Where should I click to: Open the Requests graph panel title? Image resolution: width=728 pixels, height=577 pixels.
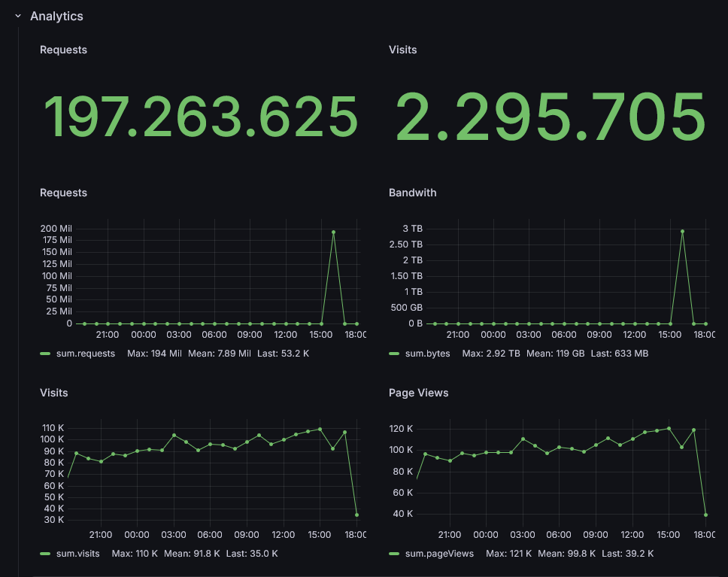pos(64,193)
